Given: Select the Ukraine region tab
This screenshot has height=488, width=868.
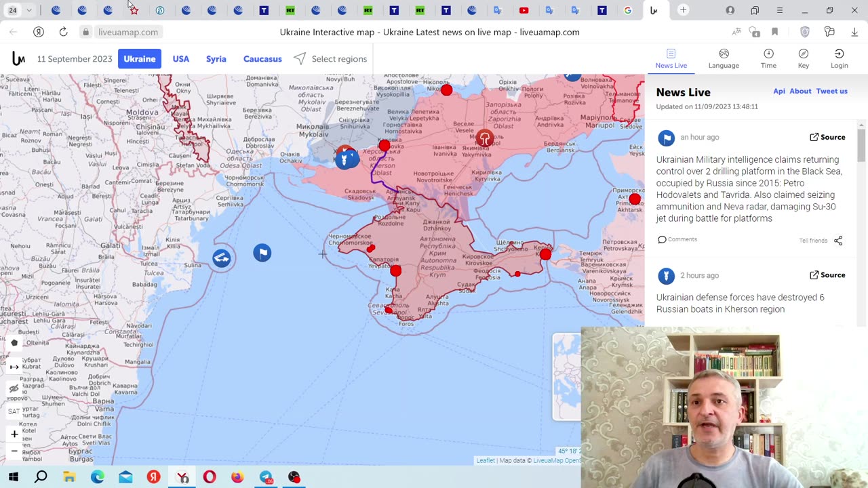Looking at the screenshot, I should click(139, 59).
